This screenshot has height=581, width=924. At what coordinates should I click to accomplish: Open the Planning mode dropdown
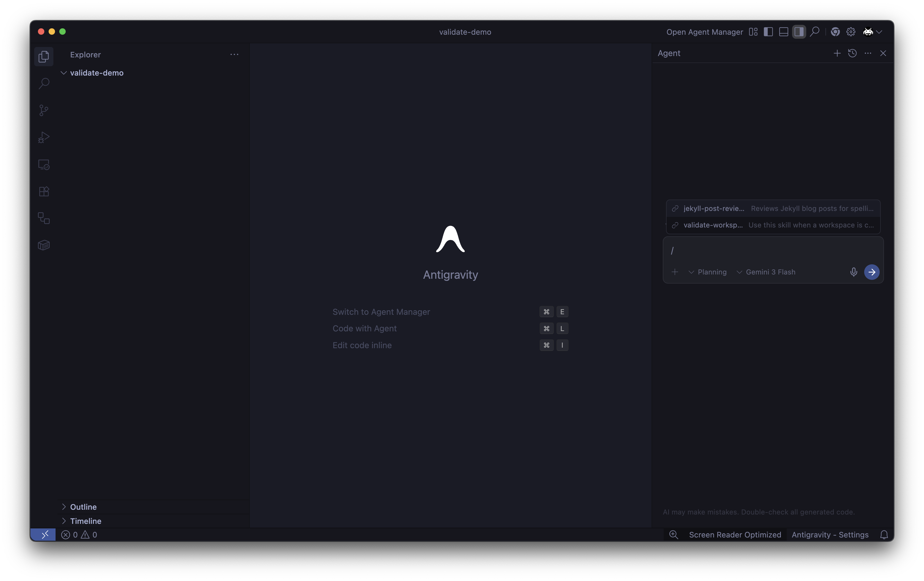click(x=708, y=272)
